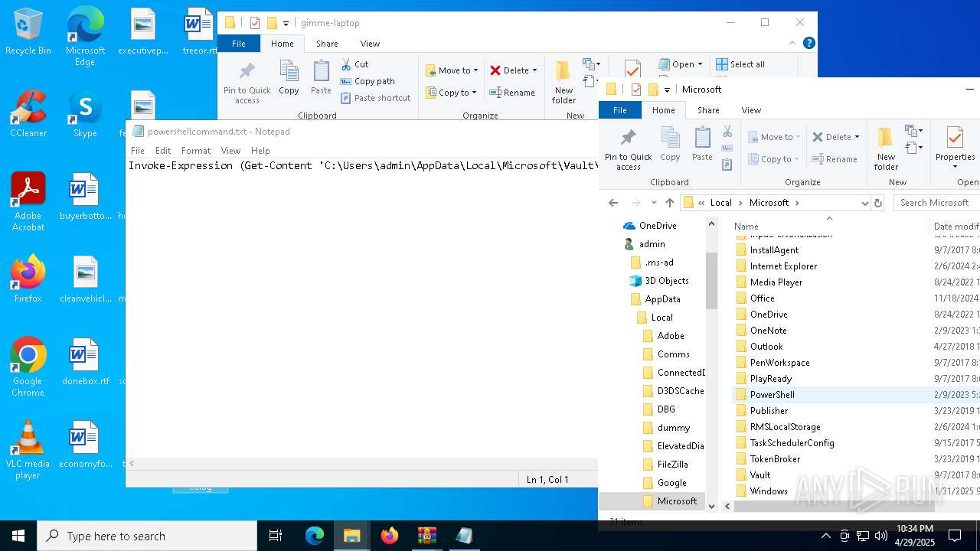Switch to View tab in Microsoft window
The width and height of the screenshot is (980, 551).
[x=751, y=110]
